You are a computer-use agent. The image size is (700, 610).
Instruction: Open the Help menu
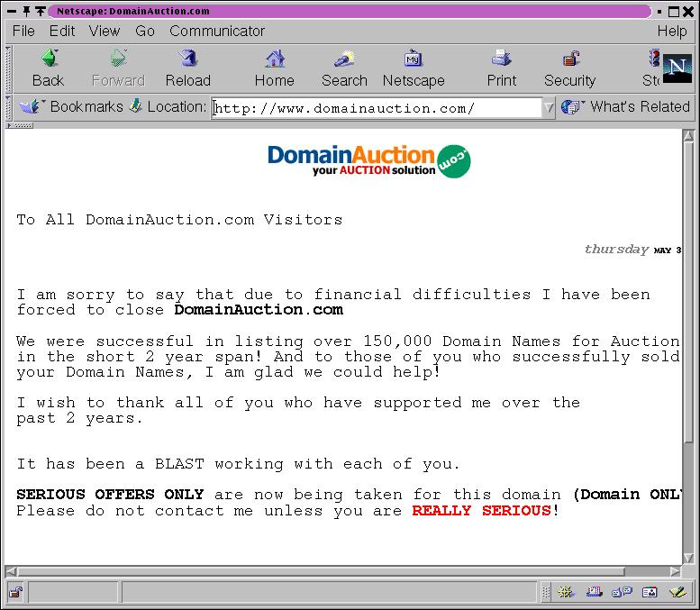[672, 31]
